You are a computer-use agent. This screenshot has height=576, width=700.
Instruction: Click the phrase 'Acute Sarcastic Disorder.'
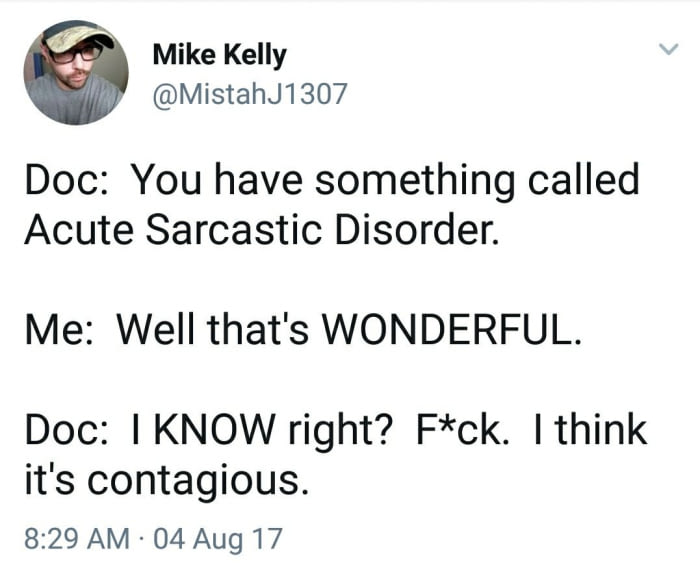click(261, 230)
